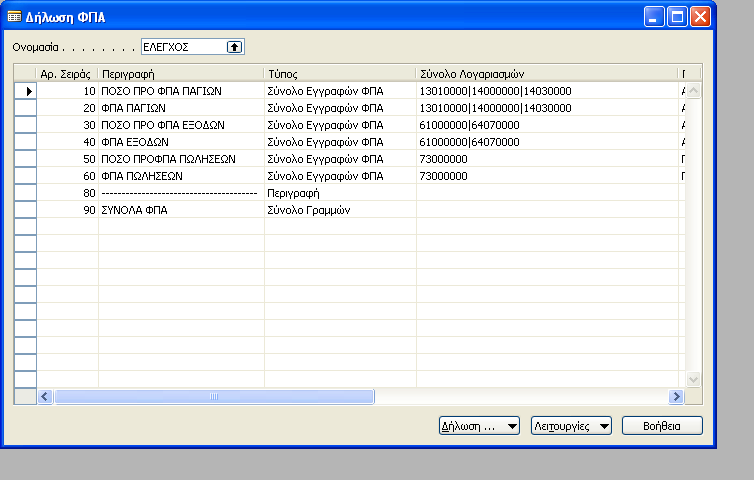Select cell ΦΠΑ ΕΞΟΔΩΝ
The height and width of the screenshot is (480, 754).
pos(181,142)
